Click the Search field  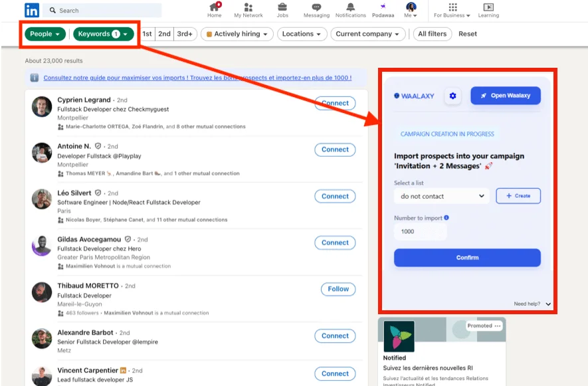coord(102,11)
